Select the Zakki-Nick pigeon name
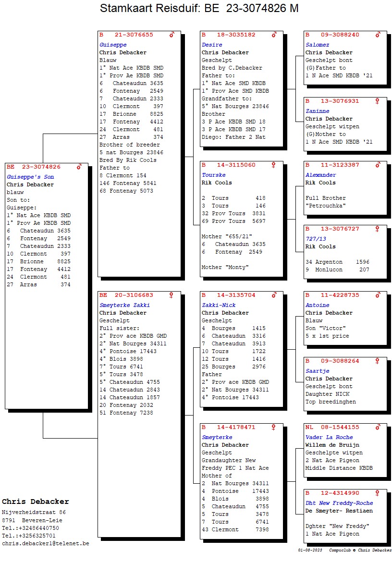Viewport: 392px width, 563px height. (x=219, y=305)
